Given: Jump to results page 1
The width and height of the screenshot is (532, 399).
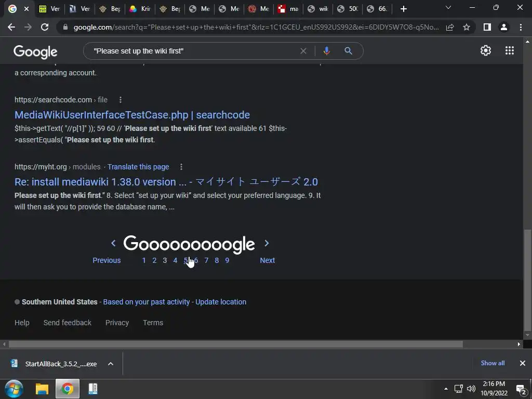Looking at the screenshot, I should click(144, 260).
